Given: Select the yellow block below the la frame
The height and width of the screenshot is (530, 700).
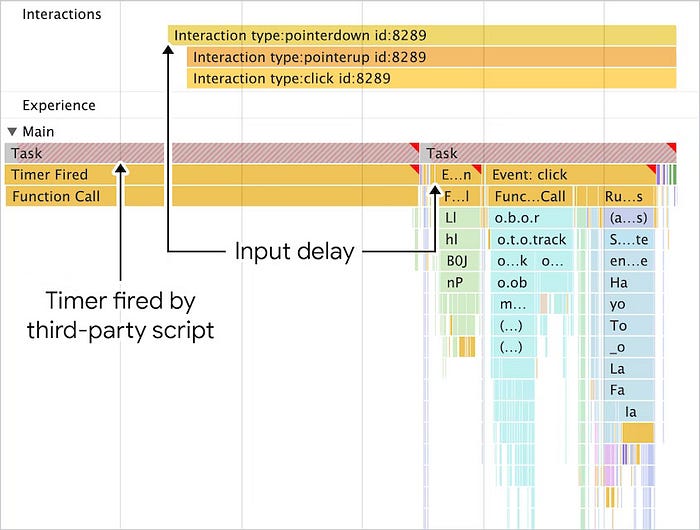Looking at the screenshot, I should tap(638, 433).
